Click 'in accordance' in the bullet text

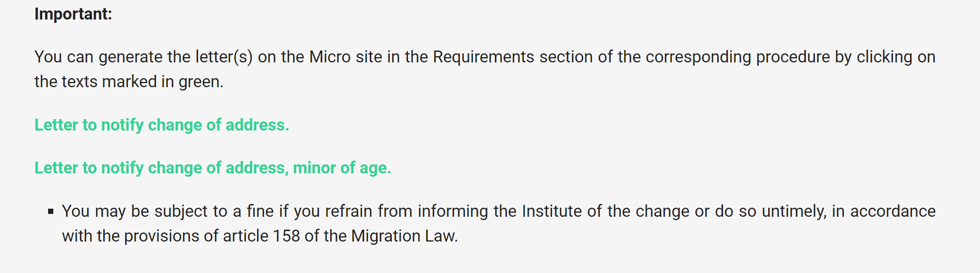(x=884, y=211)
